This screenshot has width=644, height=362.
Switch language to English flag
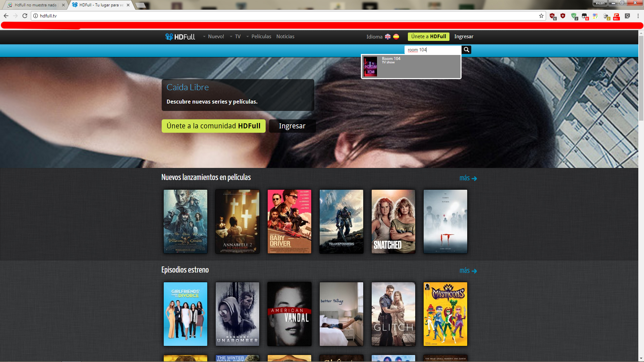[388, 37]
